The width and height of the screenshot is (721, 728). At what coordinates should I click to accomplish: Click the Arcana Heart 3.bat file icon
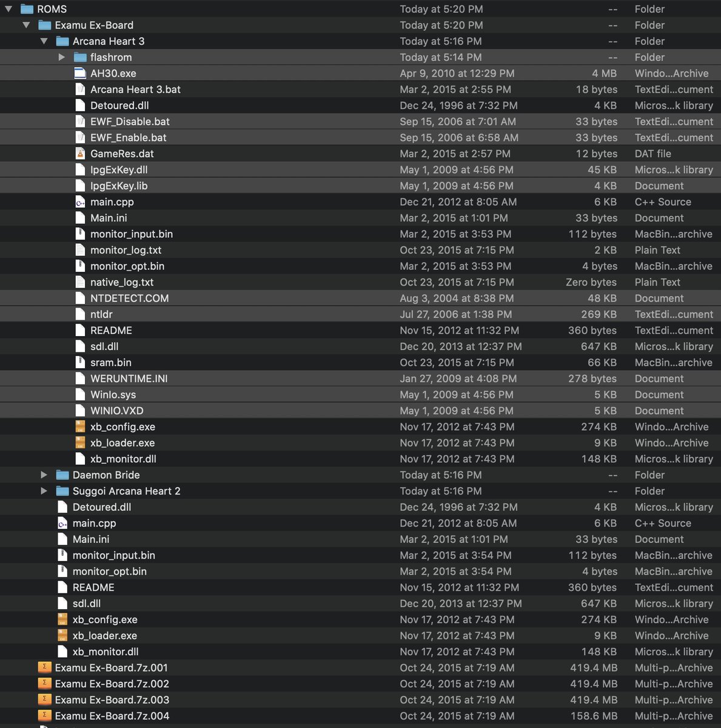(80, 89)
